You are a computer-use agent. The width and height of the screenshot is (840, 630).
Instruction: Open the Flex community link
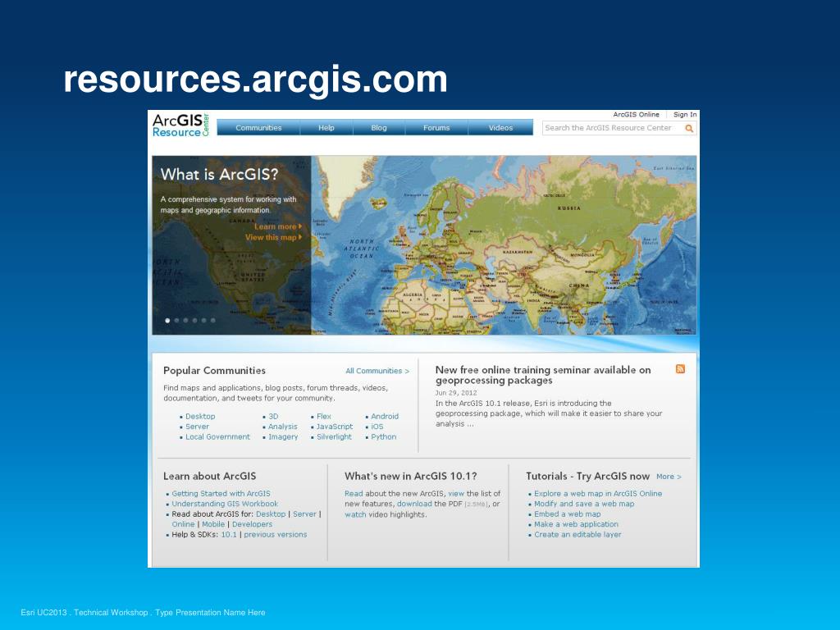[323, 416]
